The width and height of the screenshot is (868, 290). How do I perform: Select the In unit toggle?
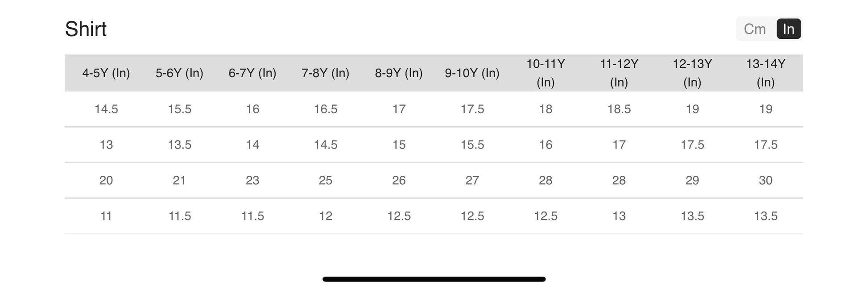tap(788, 29)
